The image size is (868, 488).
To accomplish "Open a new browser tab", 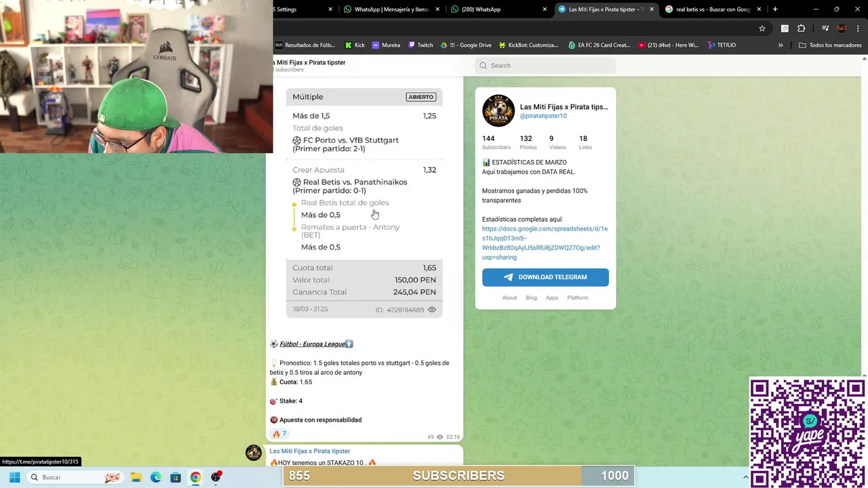I will point(775,9).
